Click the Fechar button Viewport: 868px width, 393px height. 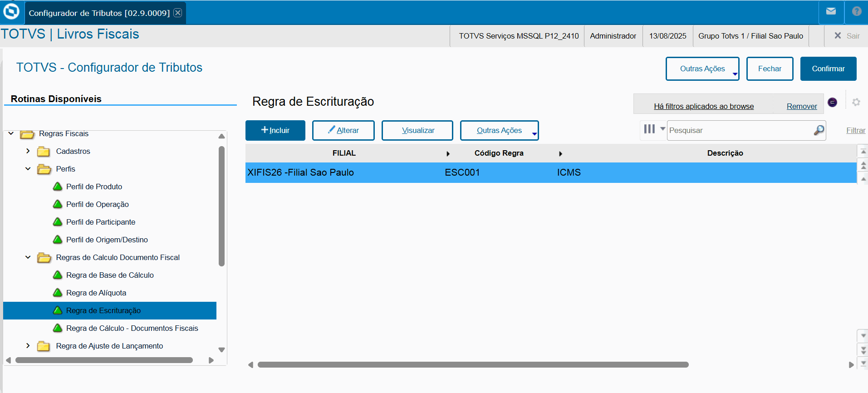pyautogui.click(x=770, y=69)
